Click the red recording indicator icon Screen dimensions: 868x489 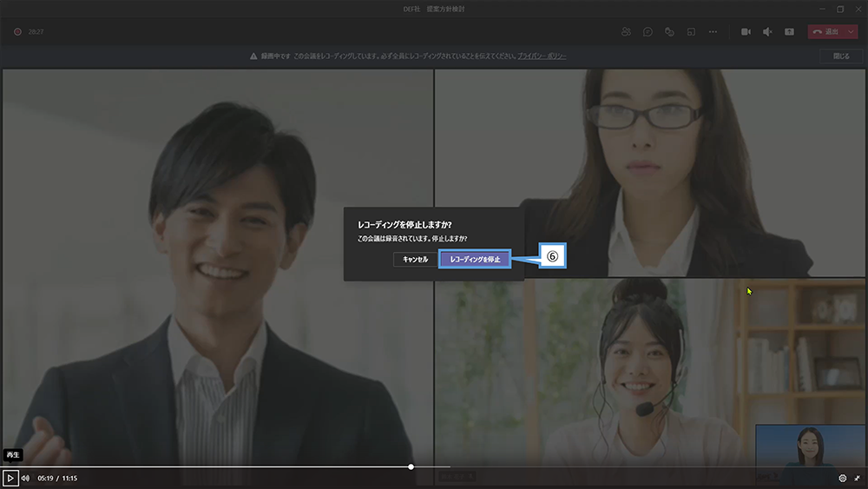click(16, 31)
